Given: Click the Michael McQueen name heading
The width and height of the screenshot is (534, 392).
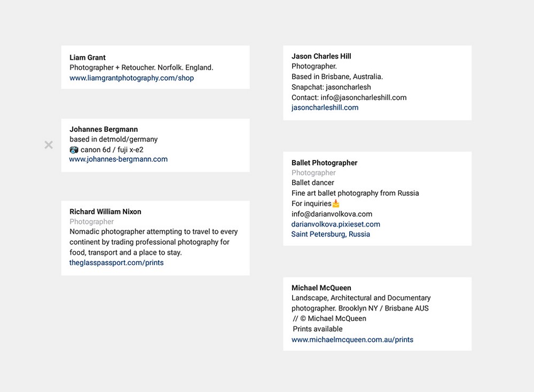Looking at the screenshot, I should coord(321,288).
